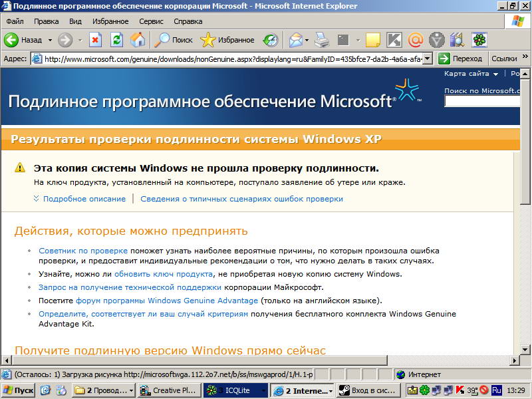Click the yellow note toolbar icon
The width and height of the screenshot is (532, 399).
coord(373,40)
